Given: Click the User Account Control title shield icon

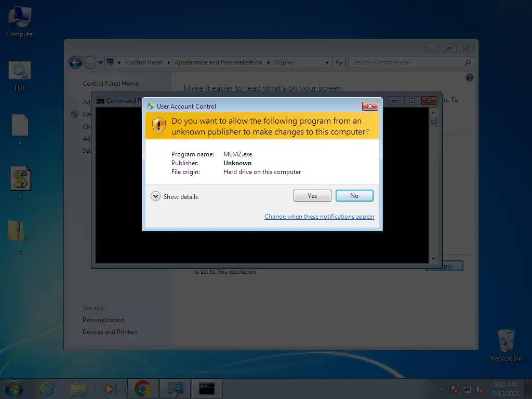Looking at the screenshot, I should [151, 106].
